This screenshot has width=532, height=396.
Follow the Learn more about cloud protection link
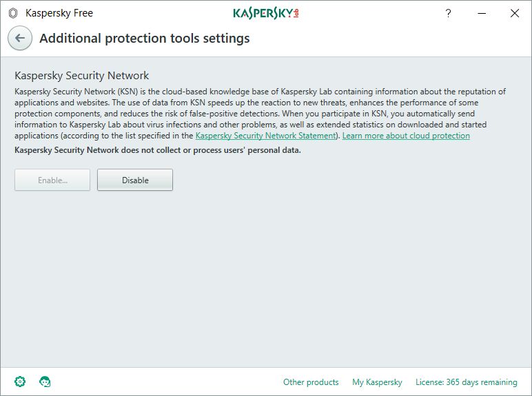point(406,136)
